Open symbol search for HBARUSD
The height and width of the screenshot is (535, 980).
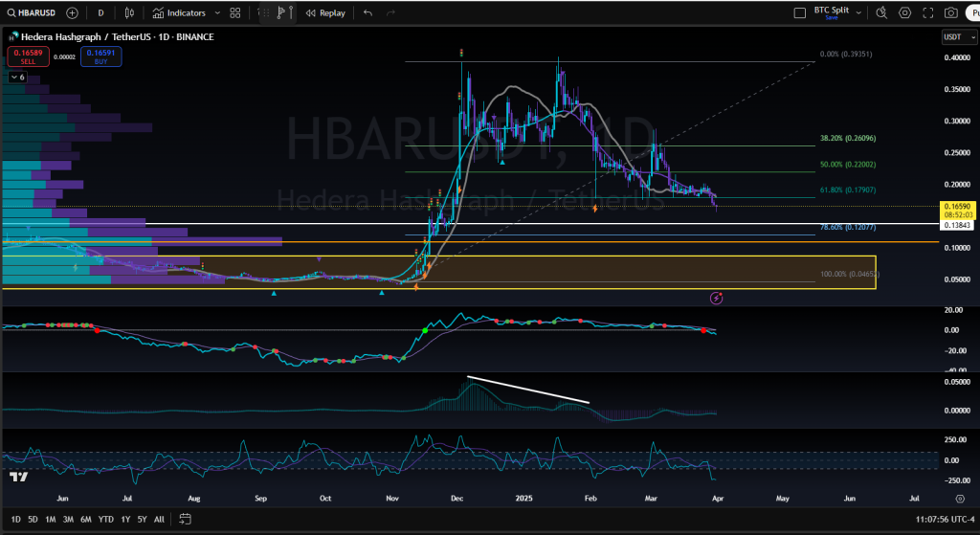[32, 12]
